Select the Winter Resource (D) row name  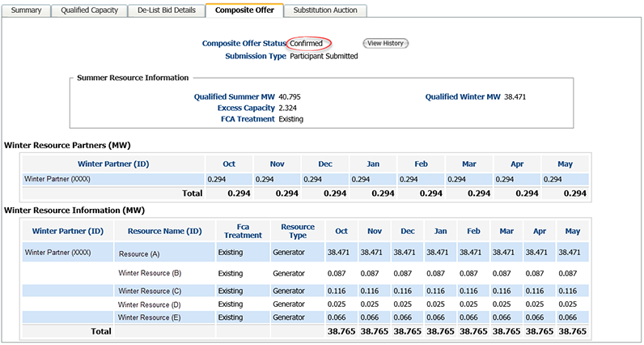pos(150,305)
